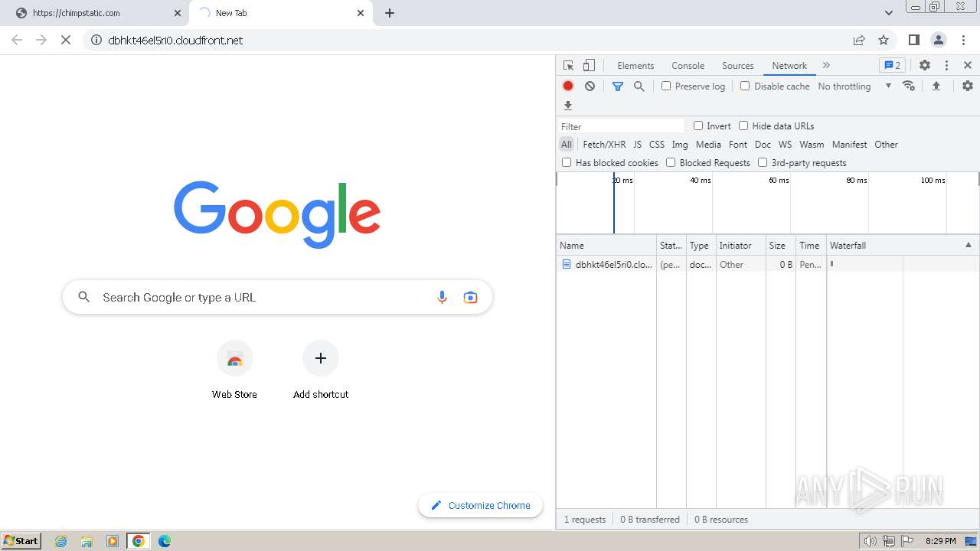Open Network panel settings gear

(x=968, y=86)
